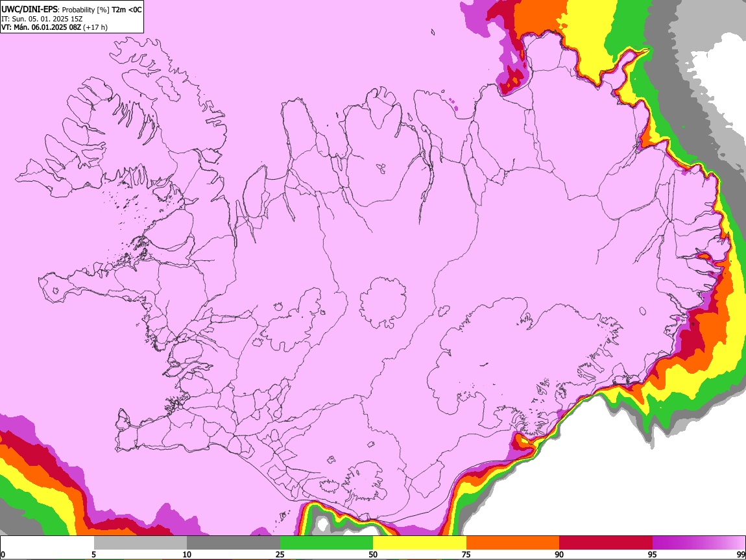Click the legend tick label '50'

[373, 554]
